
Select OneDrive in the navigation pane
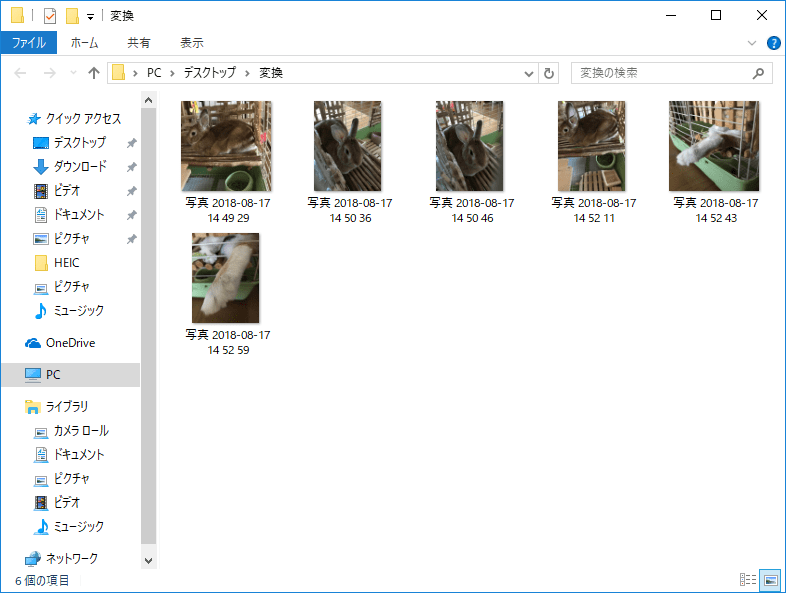pos(70,343)
